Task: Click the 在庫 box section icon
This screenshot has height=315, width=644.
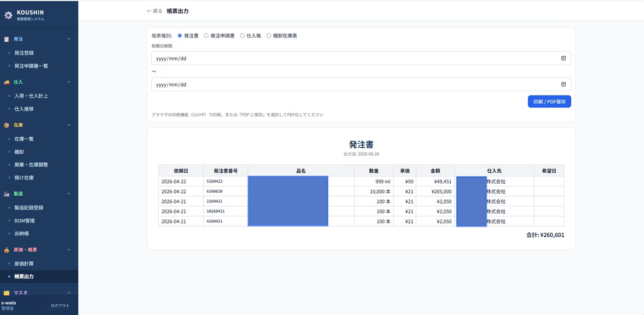Action: [6, 125]
